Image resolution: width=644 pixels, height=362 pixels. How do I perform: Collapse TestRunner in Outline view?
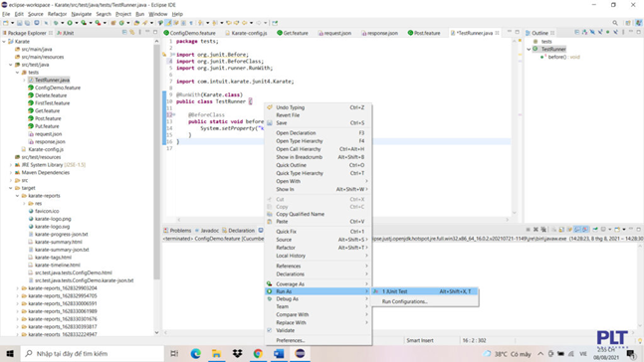tap(529, 49)
